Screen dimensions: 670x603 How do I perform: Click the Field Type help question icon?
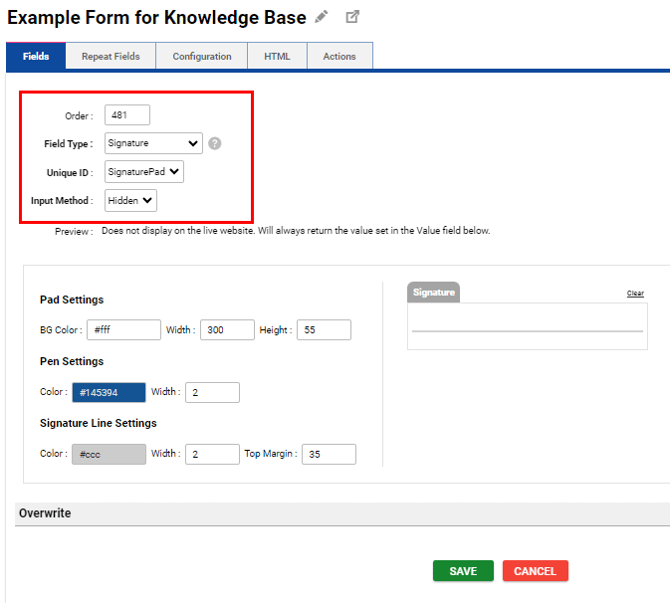(x=215, y=143)
